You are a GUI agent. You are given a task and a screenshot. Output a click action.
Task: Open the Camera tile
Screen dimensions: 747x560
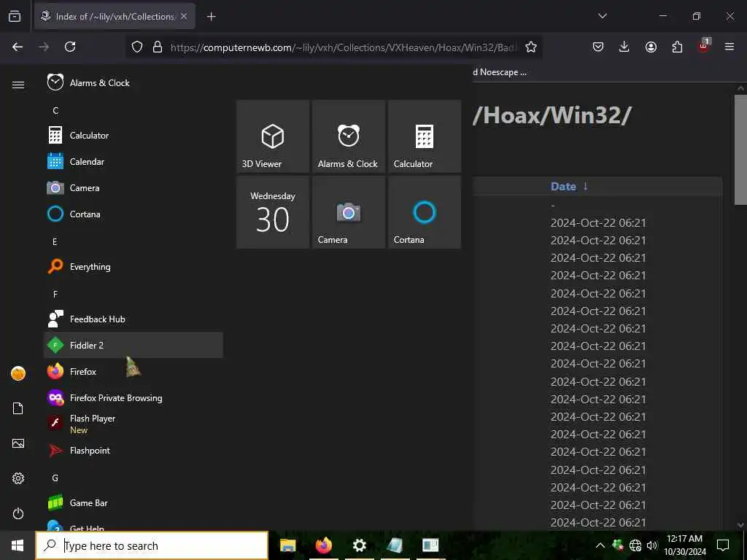tap(349, 212)
